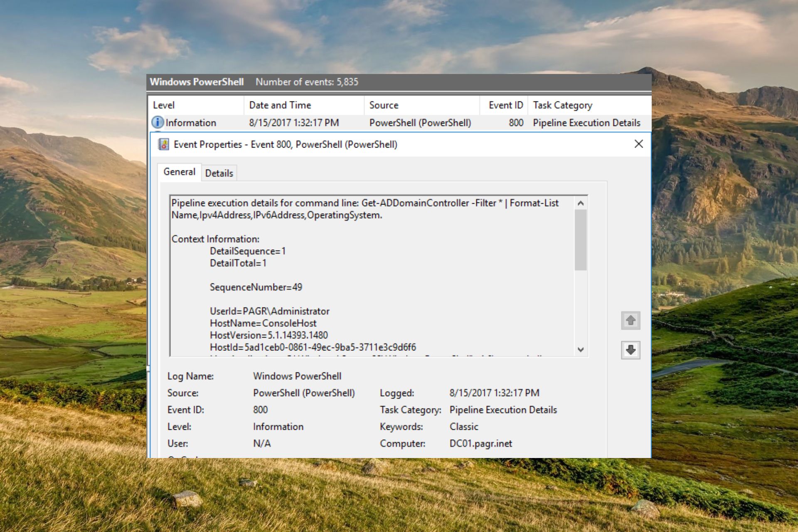This screenshot has width=798, height=532.
Task: Close the Event Properties dialog
Action: pos(639,144)
